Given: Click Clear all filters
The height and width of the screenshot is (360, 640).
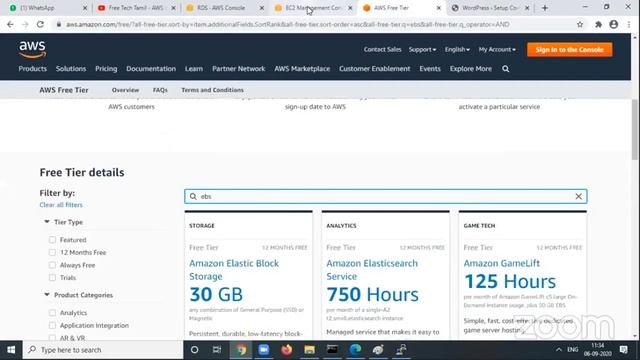Looking at the screenshot, I should (x=61, y=205).
